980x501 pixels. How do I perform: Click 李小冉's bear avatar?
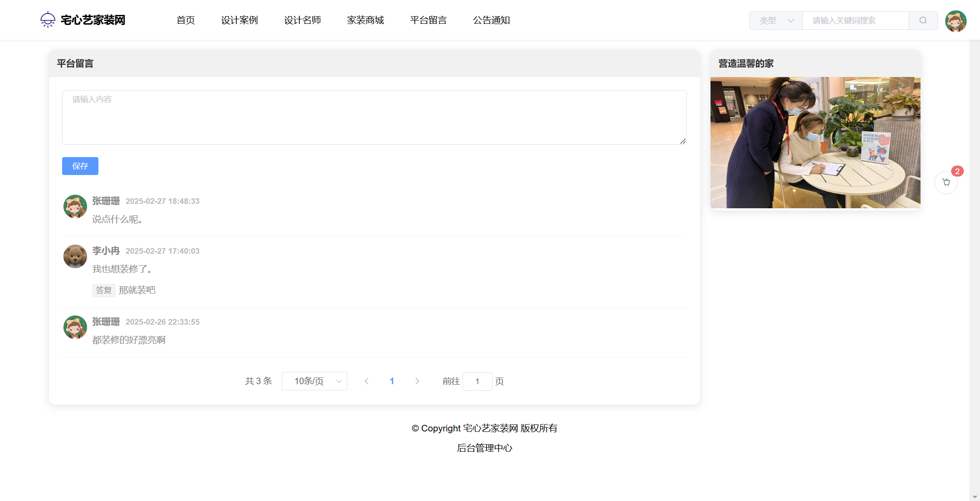coord(75,256)
